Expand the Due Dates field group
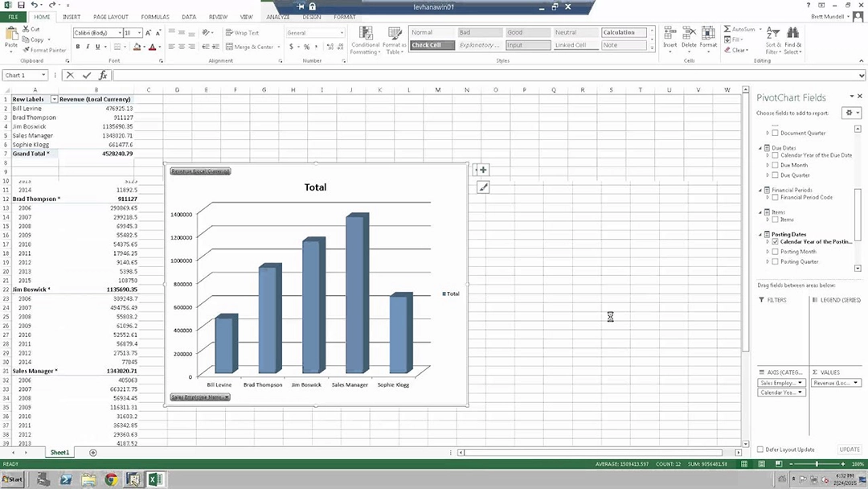 759,147
